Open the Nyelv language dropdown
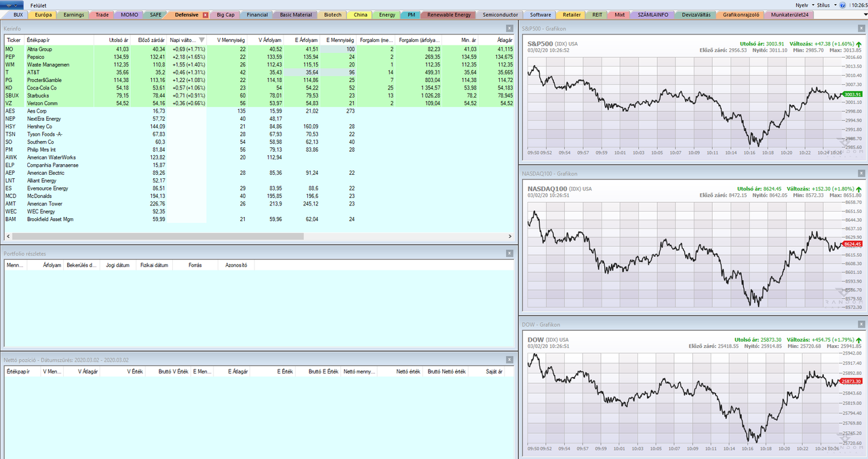Image resolution: width=868 pixels, height=459 pixels. tap(806, 5)
